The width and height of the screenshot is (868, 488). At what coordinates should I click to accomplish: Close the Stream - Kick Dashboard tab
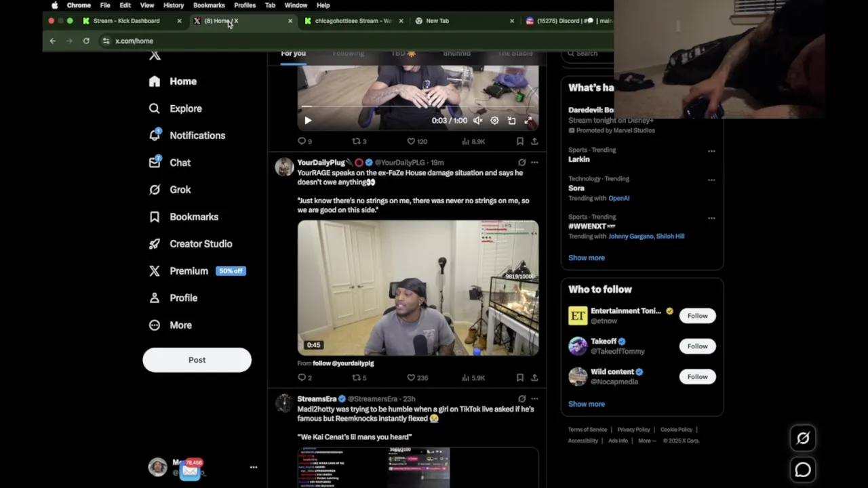pyautogui.click(x=179, y=21)
